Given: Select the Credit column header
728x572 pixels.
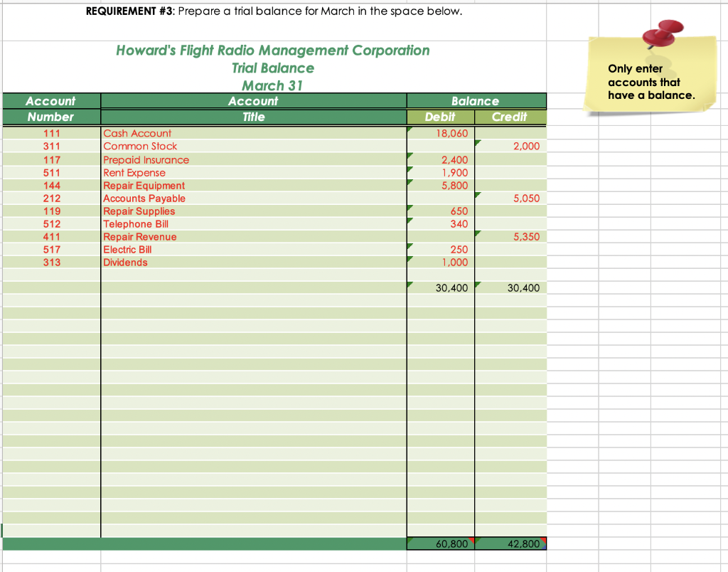Looking at the screenshot, I should (x=509, y=117).
